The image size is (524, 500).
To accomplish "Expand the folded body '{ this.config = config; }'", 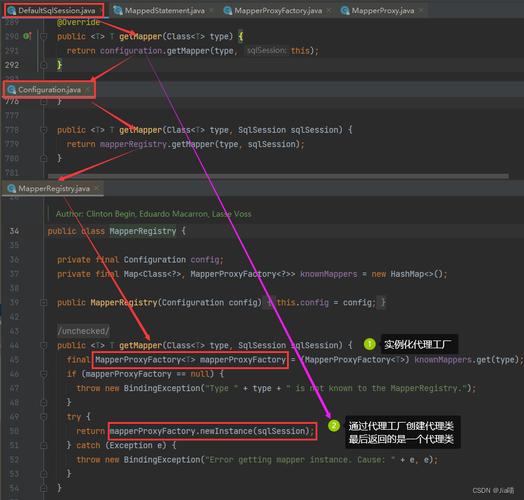I will (x=326, y=302).
